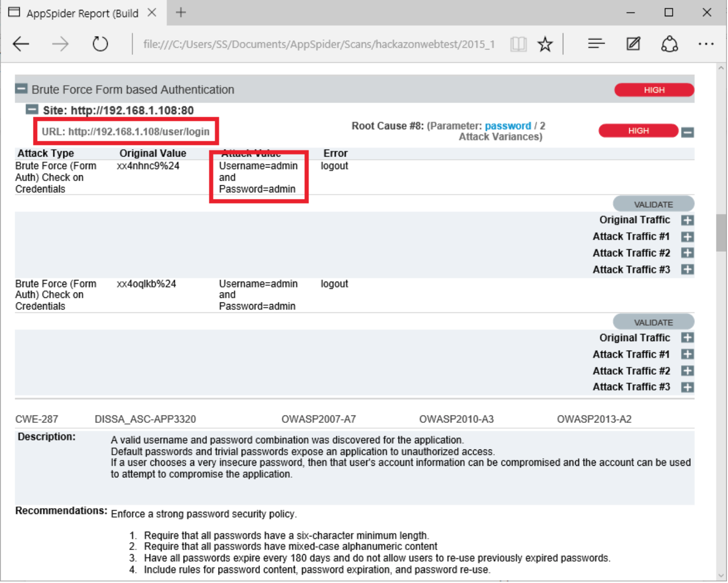Collapse Brute Force Form based Authentication section

pyautogui.click(x=21, y=89)
